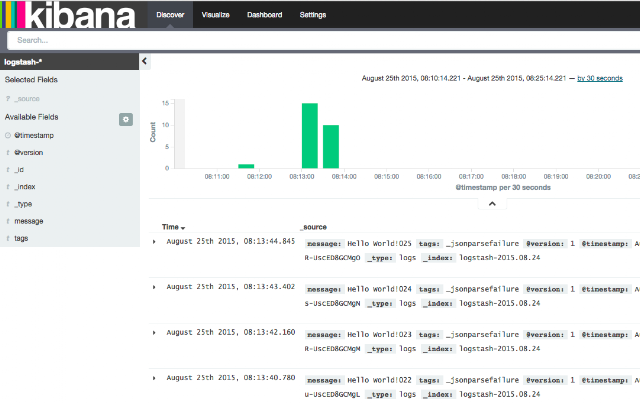The image size is (640, 404).
Task: Expand the row timestamped 08:13:43.402
Action: coord(154,287)
